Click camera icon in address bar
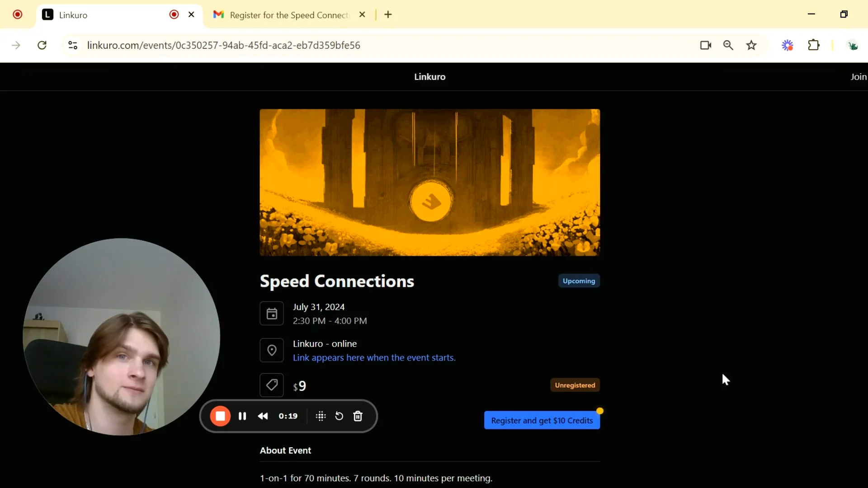 (705, 45)
